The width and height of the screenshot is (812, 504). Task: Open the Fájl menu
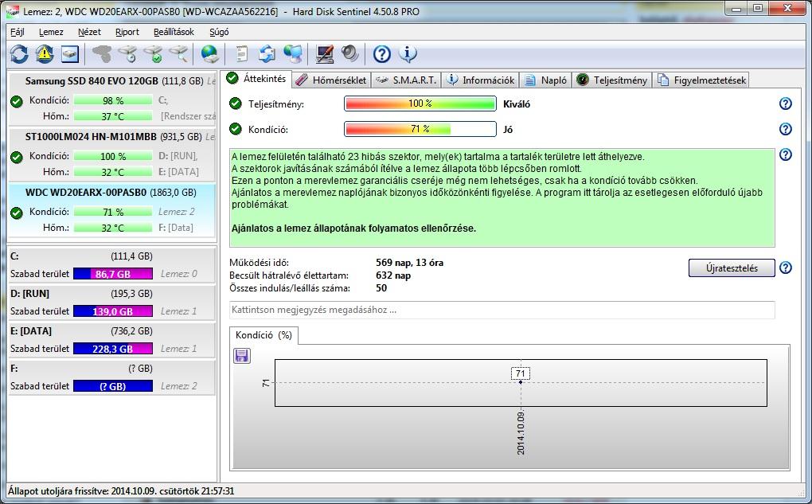(18, 32)
